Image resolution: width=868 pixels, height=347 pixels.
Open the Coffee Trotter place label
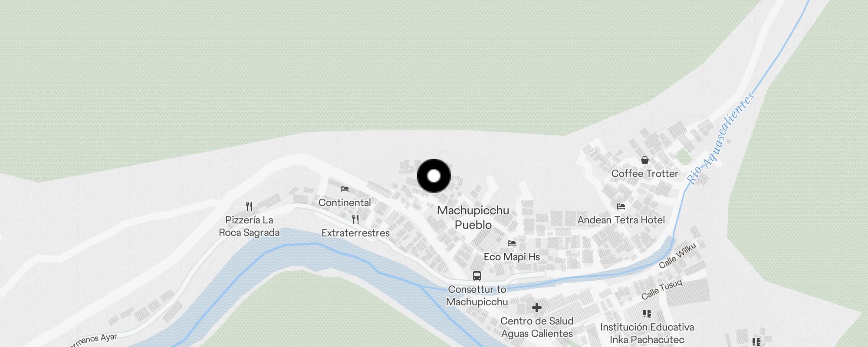coord(645,173)
